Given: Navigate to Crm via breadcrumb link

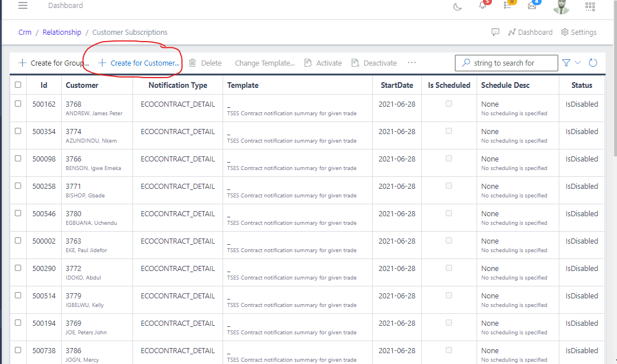Looking at the screenshot, I should coord(25,32).
